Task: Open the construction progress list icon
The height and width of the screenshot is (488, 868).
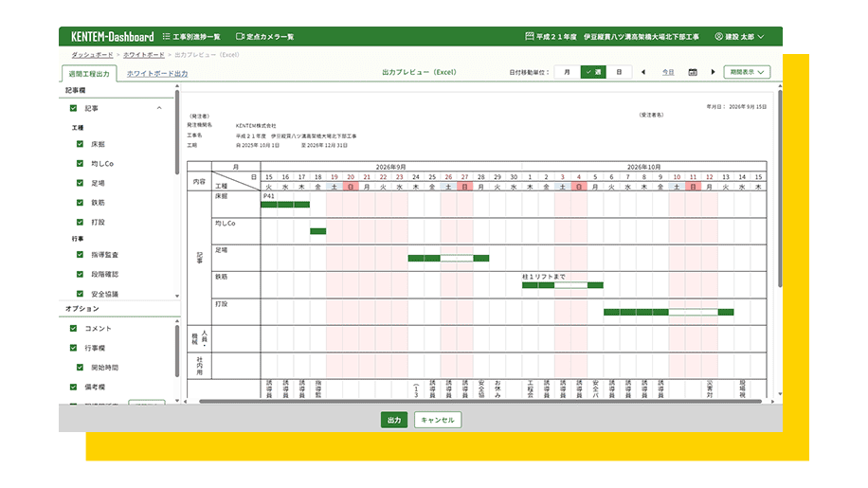Action: click(x=166, y=37)
